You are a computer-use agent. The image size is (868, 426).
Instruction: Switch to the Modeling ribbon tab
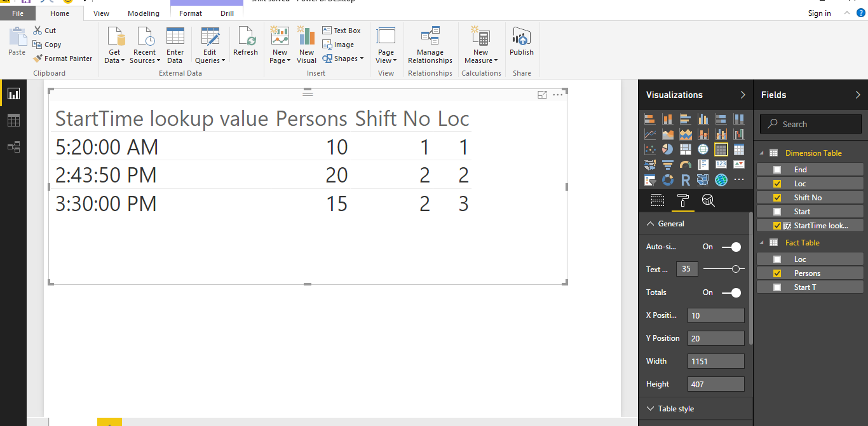[144, 13]
